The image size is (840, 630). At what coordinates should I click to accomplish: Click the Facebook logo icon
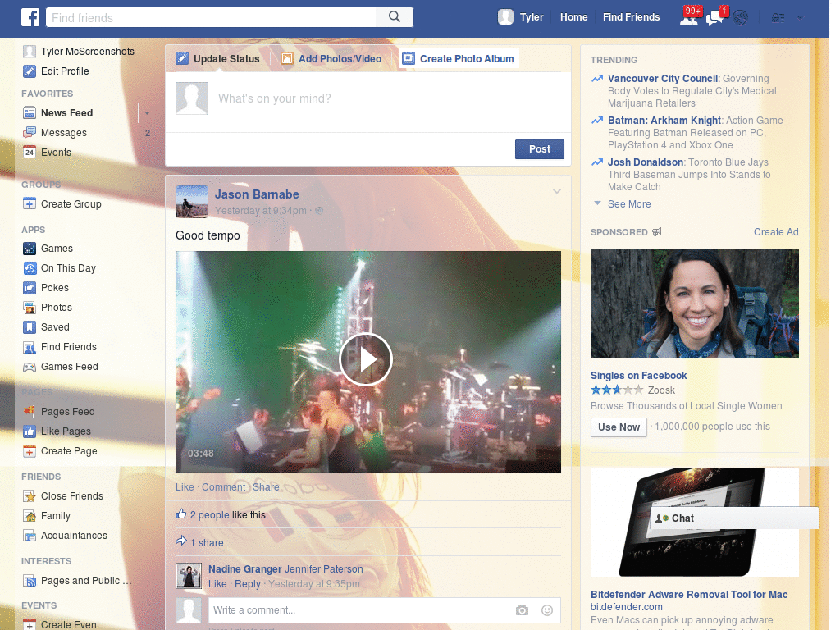[x=30, y=17]
